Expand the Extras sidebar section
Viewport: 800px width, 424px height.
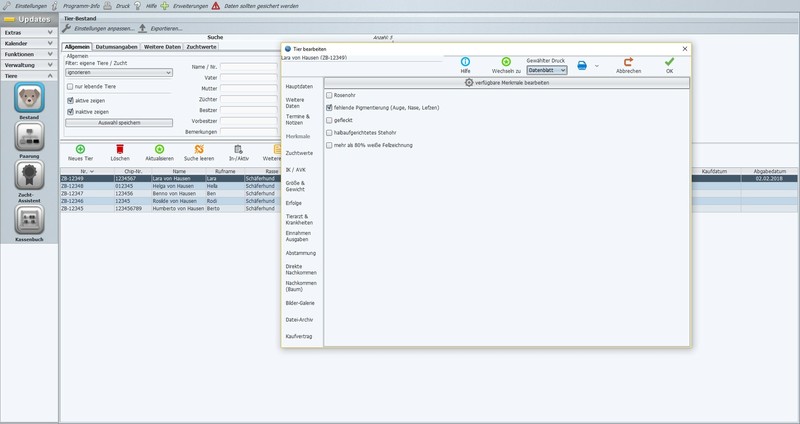(29, 32)
